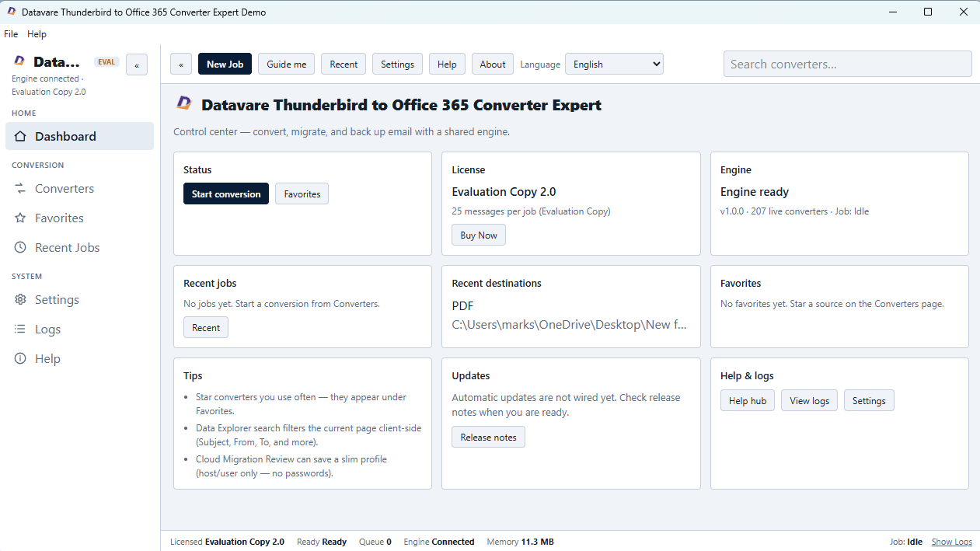Click Favorites button in Status card

302,194
